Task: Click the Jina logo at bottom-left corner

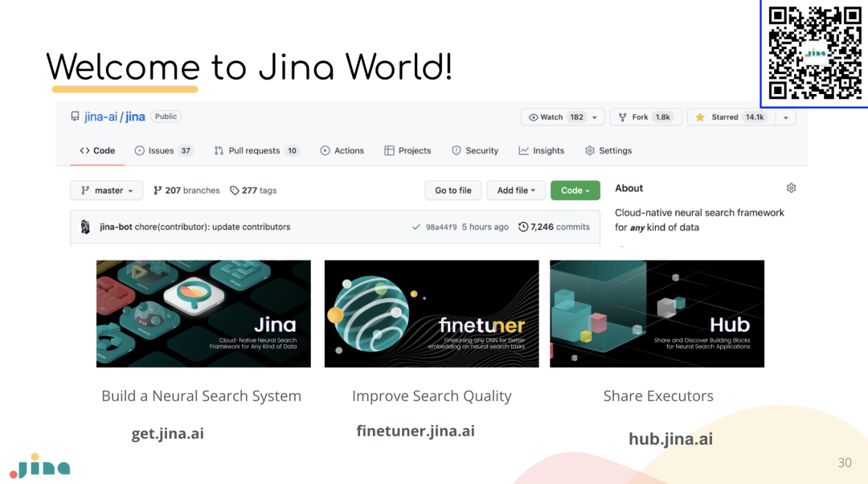Action: (x=40, y=466)
